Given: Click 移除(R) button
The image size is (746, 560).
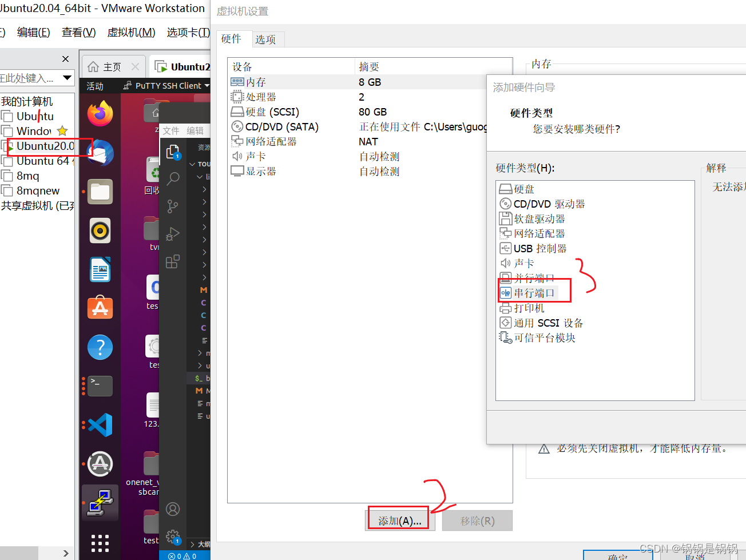Looking at the screenshot, I should tap(478, 521).
